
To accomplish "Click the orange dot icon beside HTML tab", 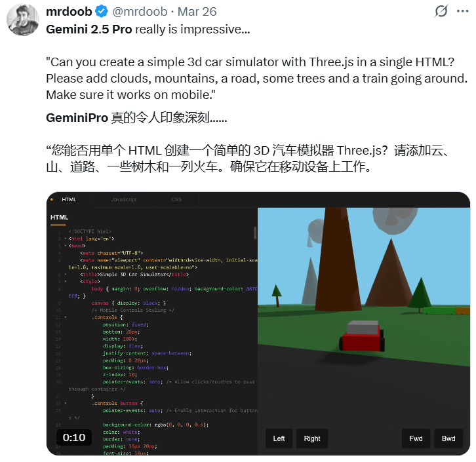I will (x=52, y=199).
